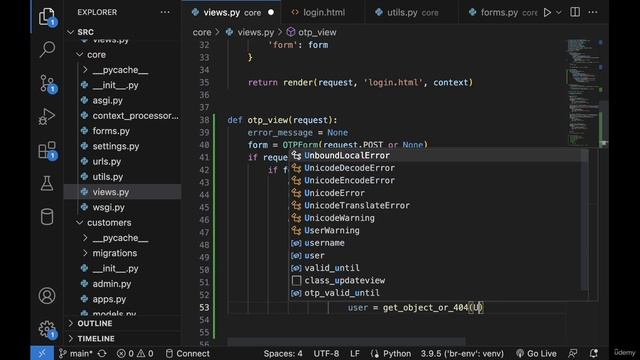This screenshot has height=360, width=640.
Task: Click the Connect database status item
Action: click(x=187, y=353)
